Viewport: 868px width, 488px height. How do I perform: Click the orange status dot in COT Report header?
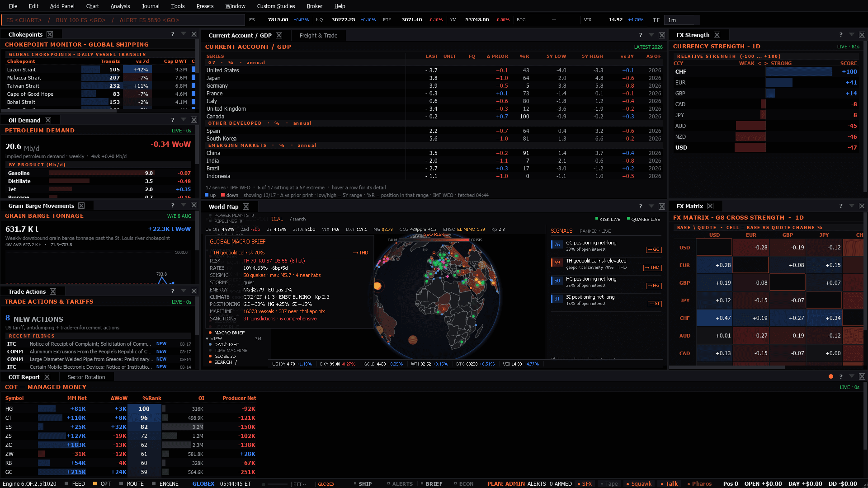[831, 376]
